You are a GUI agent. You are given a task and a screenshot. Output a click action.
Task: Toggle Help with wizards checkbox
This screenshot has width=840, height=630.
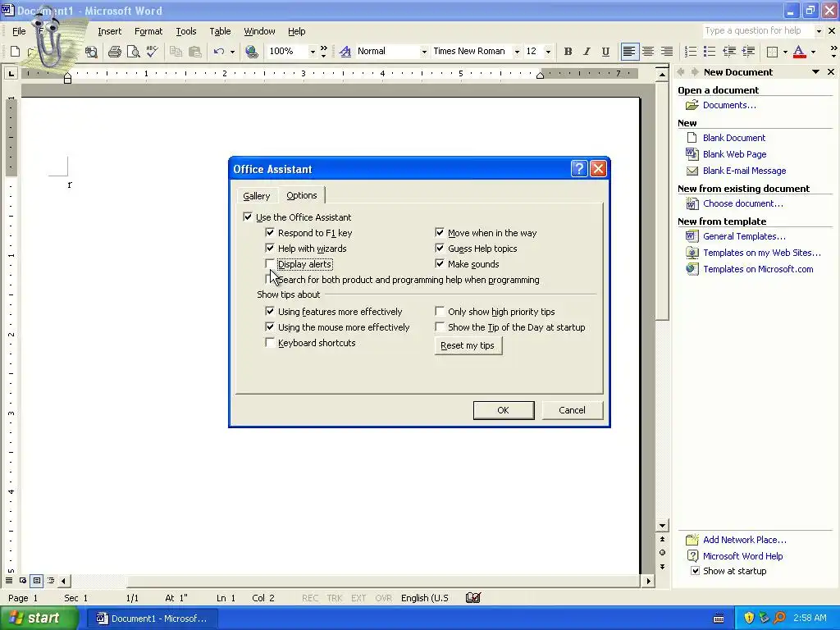click(270, 248)
